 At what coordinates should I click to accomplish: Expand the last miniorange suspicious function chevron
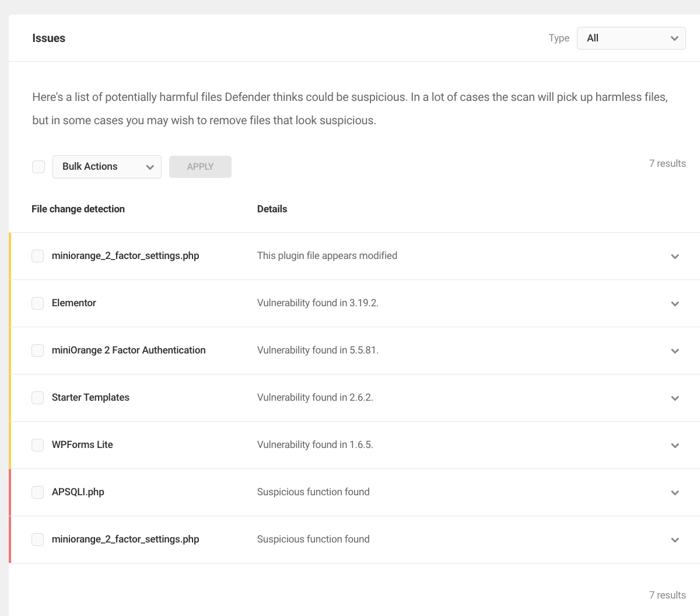[675, 540]
